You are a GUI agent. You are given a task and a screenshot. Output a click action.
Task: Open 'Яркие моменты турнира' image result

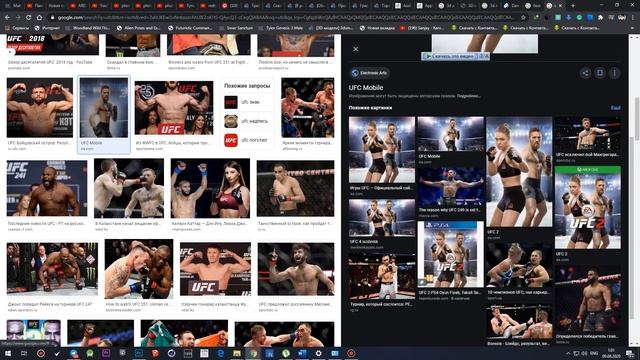(x=307, y=108)
